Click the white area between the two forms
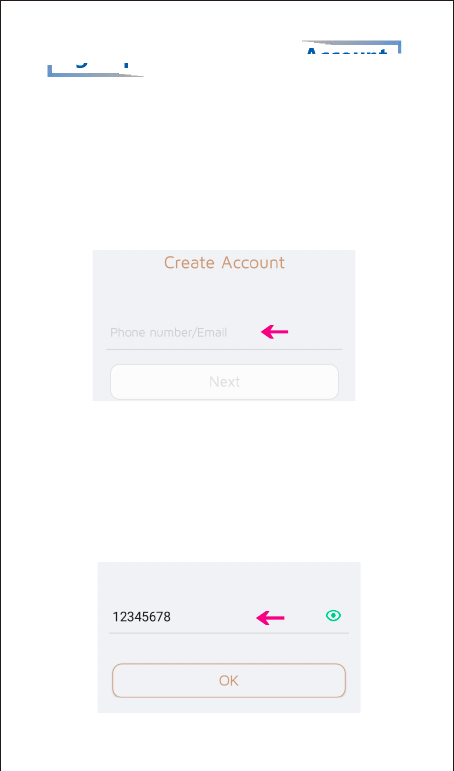Image resolution: width=454 pixels, height=771 pixels. [226, 481]
